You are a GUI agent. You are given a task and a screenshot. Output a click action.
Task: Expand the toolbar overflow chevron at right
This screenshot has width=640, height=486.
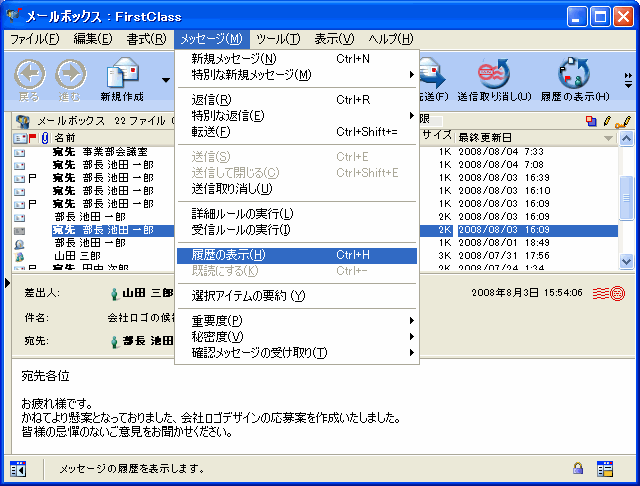pyautogui.click(x=628, y=79)
